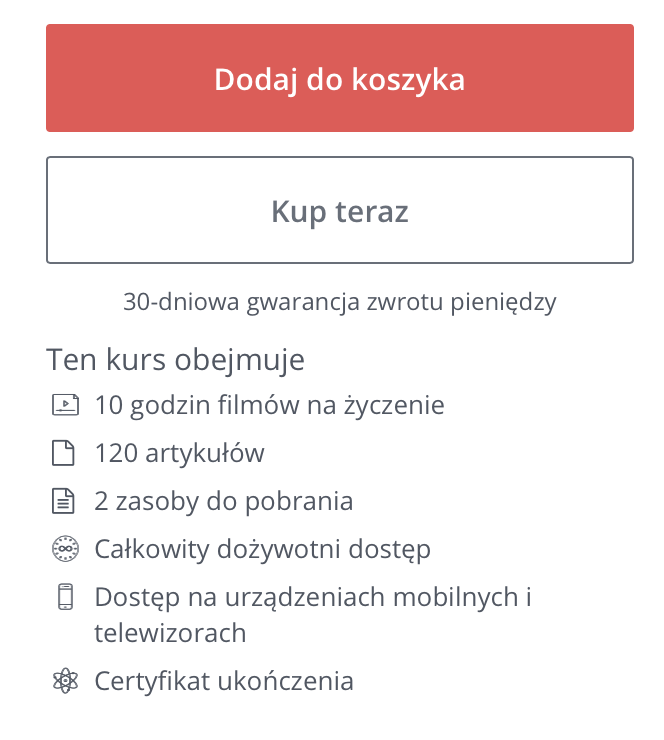Click the infinity lifetime access icon
The width and height of the screenshot is (664, 740).
64,549
